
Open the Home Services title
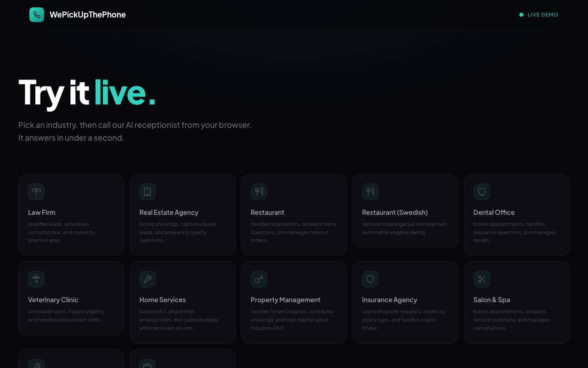pos(163,300)
